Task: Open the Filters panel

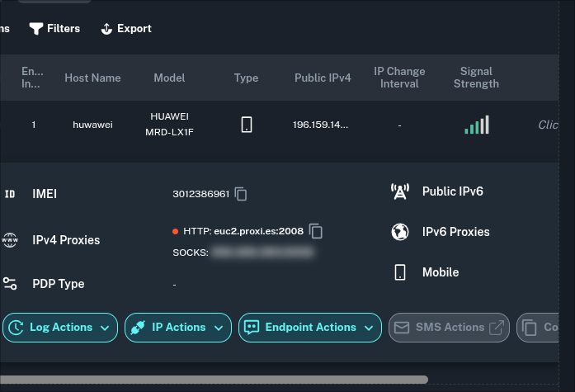Action: (54, 28)
